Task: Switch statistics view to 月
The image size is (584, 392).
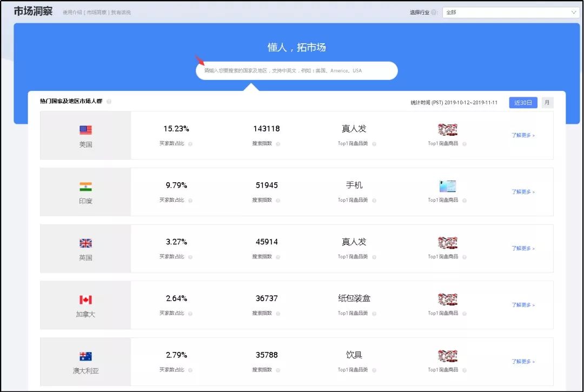Action: [547, 102]
